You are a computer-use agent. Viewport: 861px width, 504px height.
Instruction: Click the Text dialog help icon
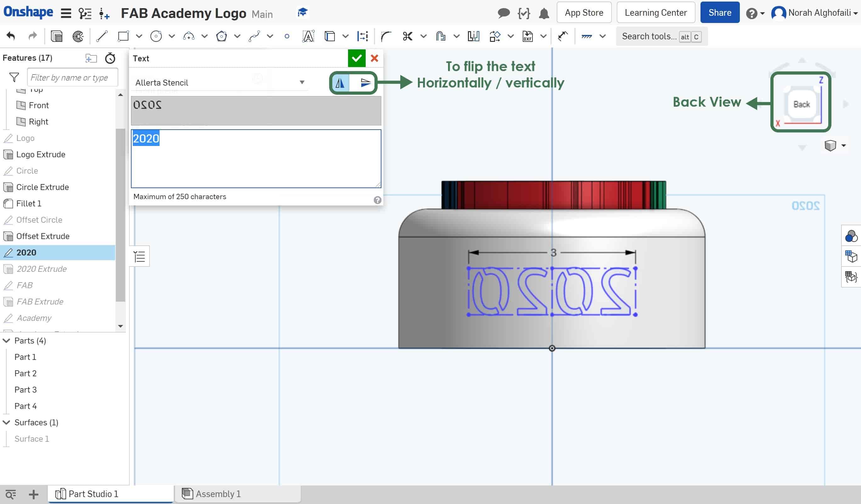pyautogui.click(x=377, y=200)
